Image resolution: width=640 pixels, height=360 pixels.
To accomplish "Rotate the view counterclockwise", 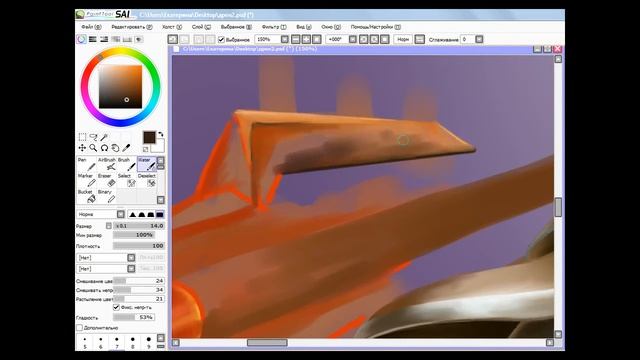I will (363, 39).
